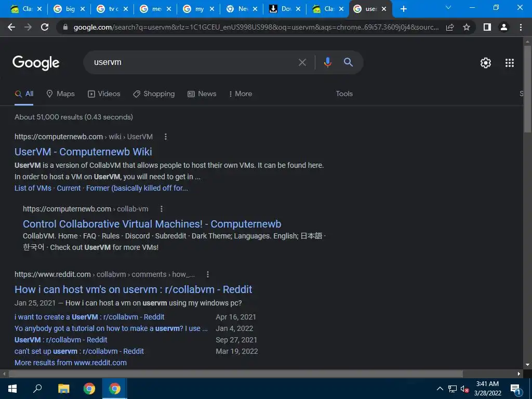
Task: Open Control Collaborative Virtual Machines link
Action: [152, 224]
